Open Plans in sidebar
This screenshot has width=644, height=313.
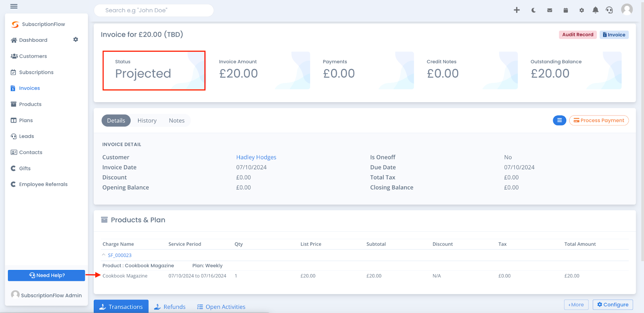pyautogui.click(x=22, y=120)
